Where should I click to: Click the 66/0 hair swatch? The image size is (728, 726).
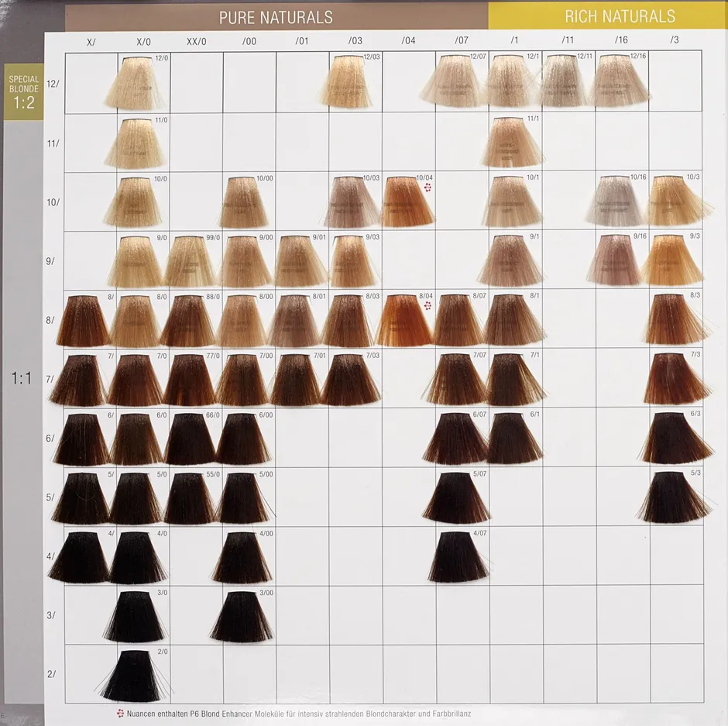coord(191,439)
